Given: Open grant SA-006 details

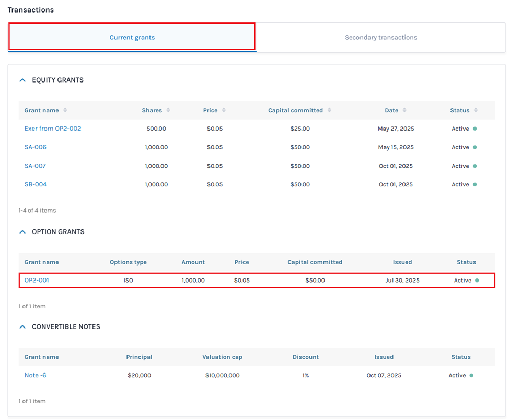Looking at the screenshot, I should [36, 147].
